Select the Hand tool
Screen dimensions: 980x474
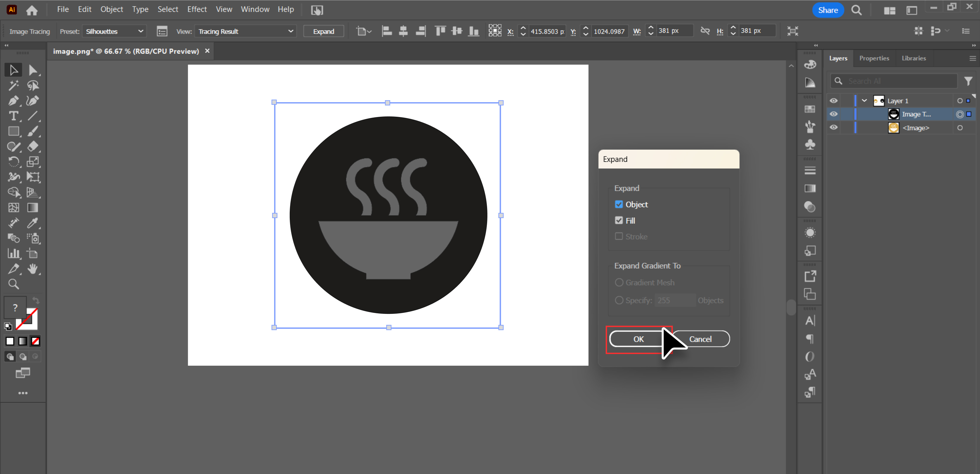[x=33, y=269]
